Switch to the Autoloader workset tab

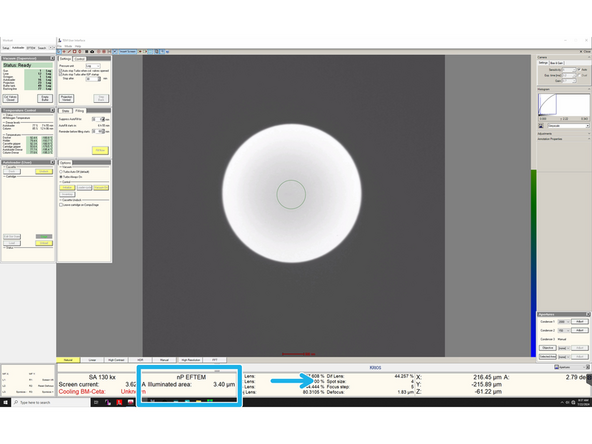click(x=18, y=48)
